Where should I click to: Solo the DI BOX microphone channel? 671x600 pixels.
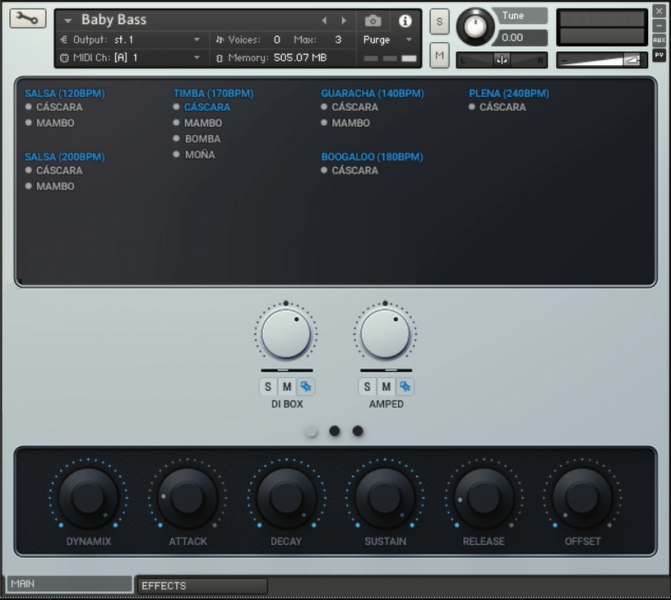268,387
